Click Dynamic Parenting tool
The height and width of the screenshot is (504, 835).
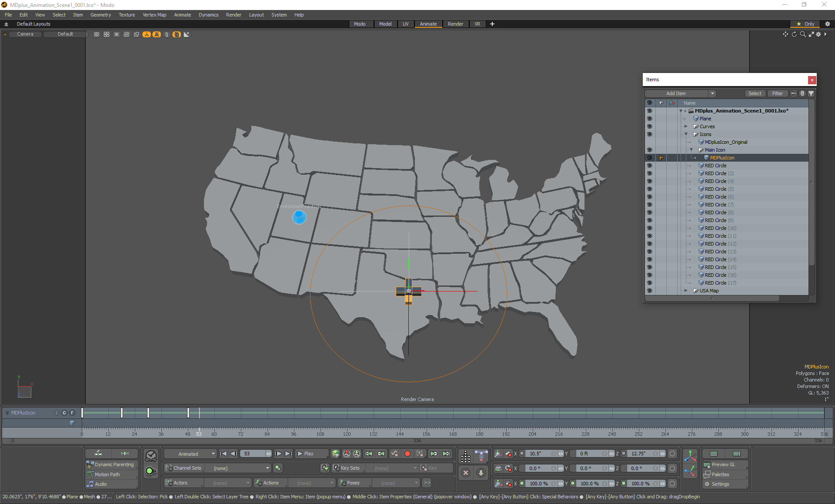[114, 464]
